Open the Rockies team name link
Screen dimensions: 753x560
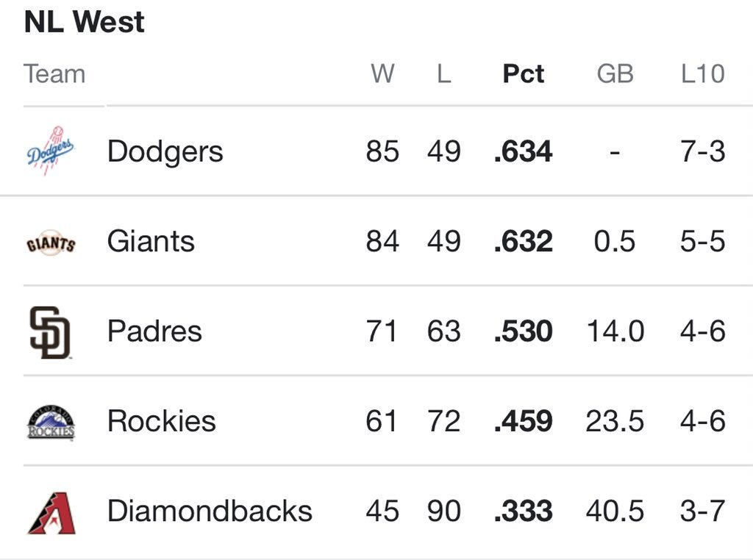coord(161,421)
